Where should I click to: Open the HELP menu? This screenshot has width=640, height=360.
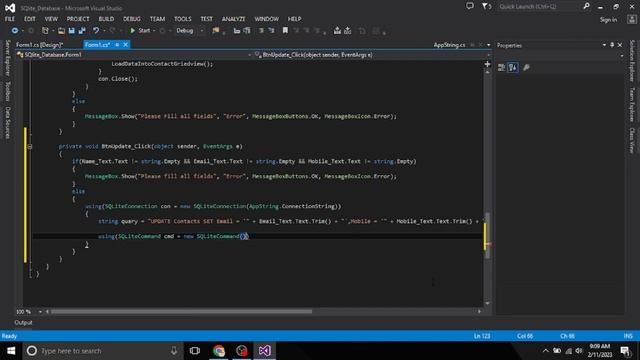(x=294, y=19)
